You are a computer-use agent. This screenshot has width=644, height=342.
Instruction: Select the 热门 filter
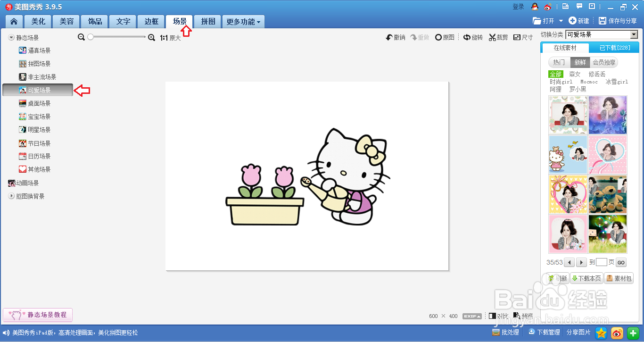pyautogui.click(x=559, y=62)
